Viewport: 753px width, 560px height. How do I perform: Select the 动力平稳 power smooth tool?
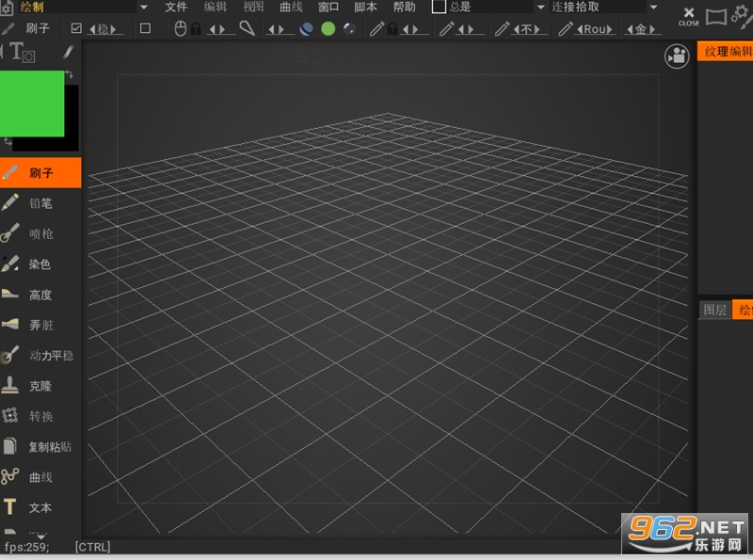[40, 356]
